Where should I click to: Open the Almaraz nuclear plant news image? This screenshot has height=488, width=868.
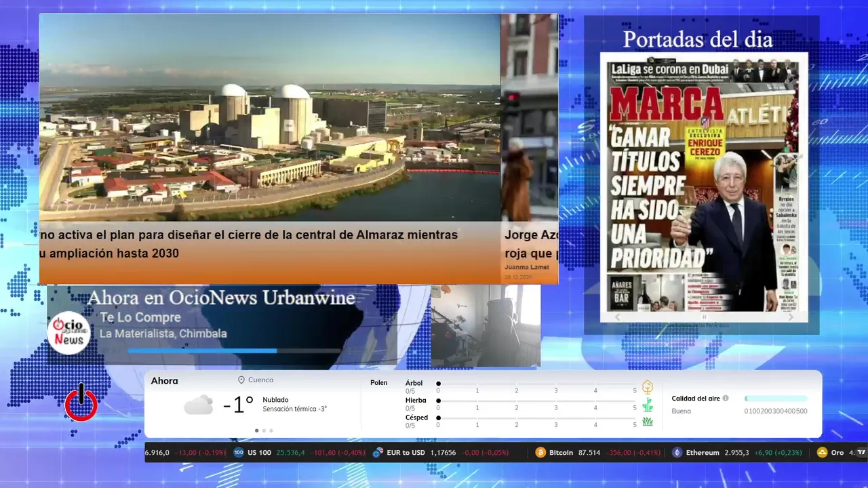(270, 118)
